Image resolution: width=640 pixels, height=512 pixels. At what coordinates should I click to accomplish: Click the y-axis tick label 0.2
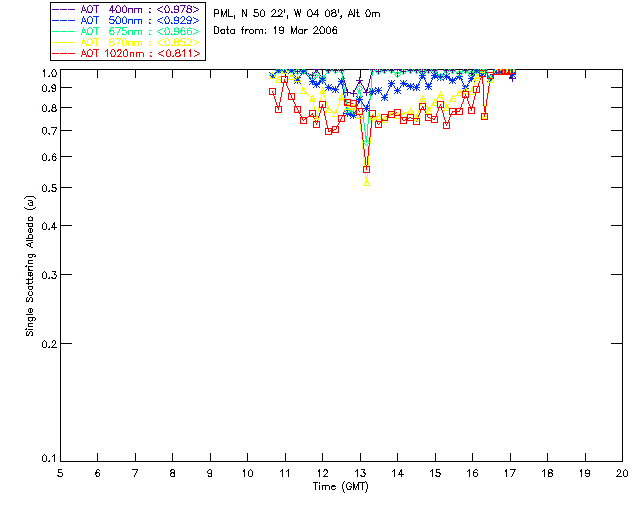pyautogui.click(x=49, y=344)
